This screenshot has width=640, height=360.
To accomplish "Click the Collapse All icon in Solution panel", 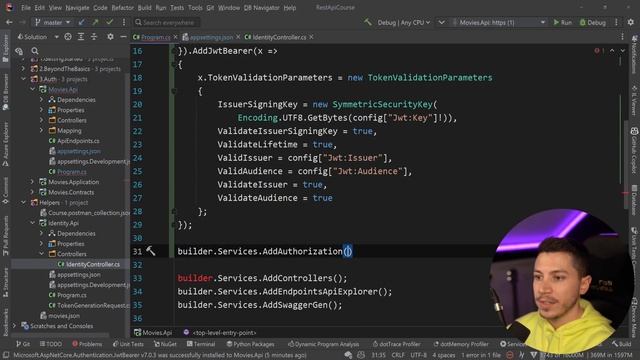I will 94,37.
